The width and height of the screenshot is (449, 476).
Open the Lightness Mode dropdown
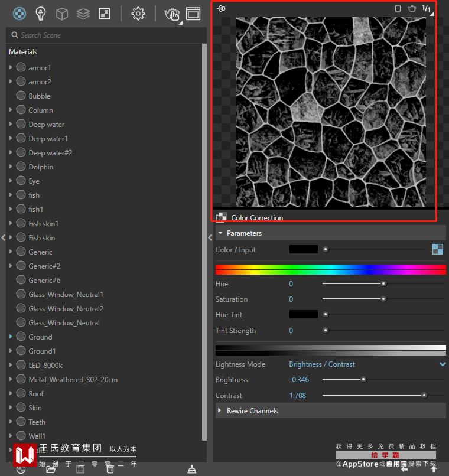click(442, 364)
